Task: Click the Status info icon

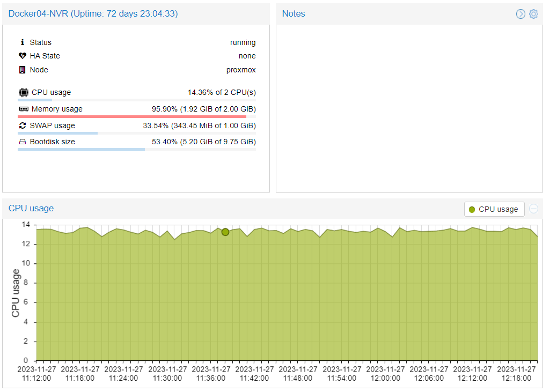Action: 23,42
